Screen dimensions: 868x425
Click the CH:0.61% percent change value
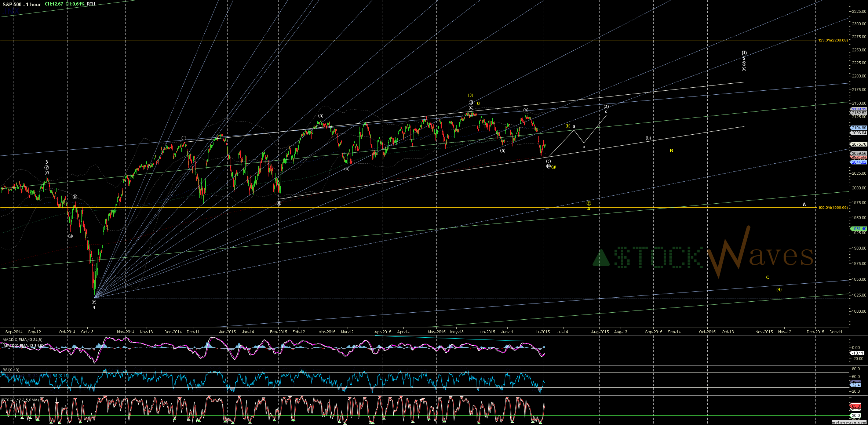75,4
